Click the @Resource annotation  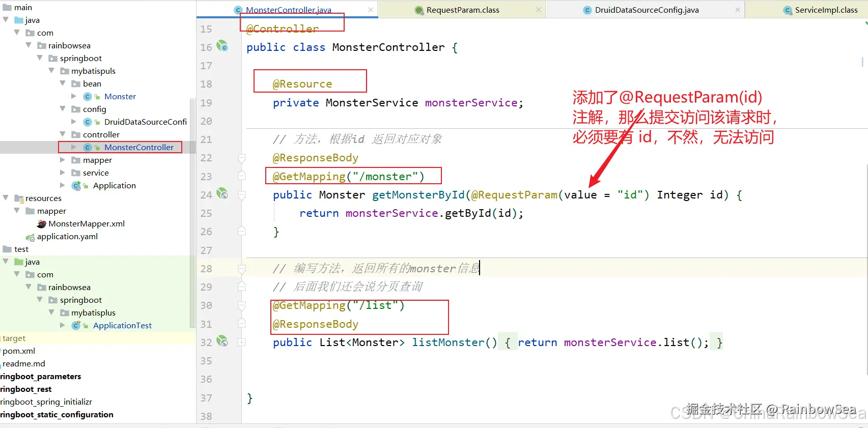[302, 84]
